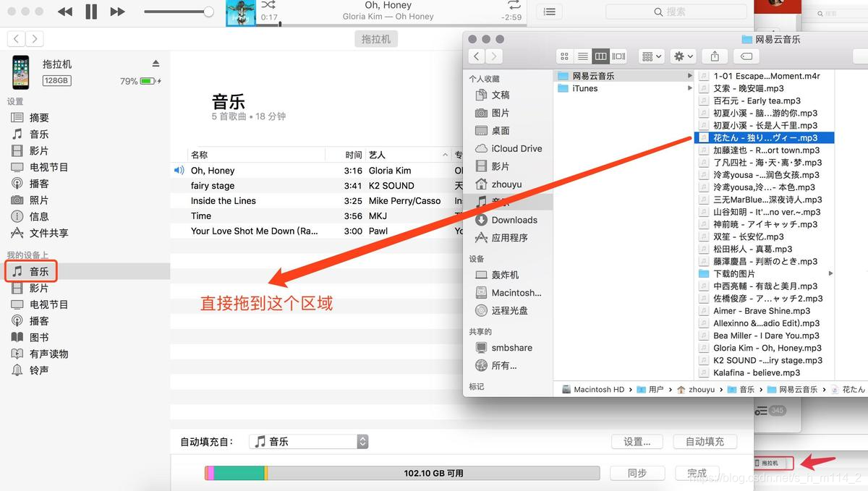The image size is (868, 491).
Task: Toggle shuffle playback
Action: pos(269,5)
